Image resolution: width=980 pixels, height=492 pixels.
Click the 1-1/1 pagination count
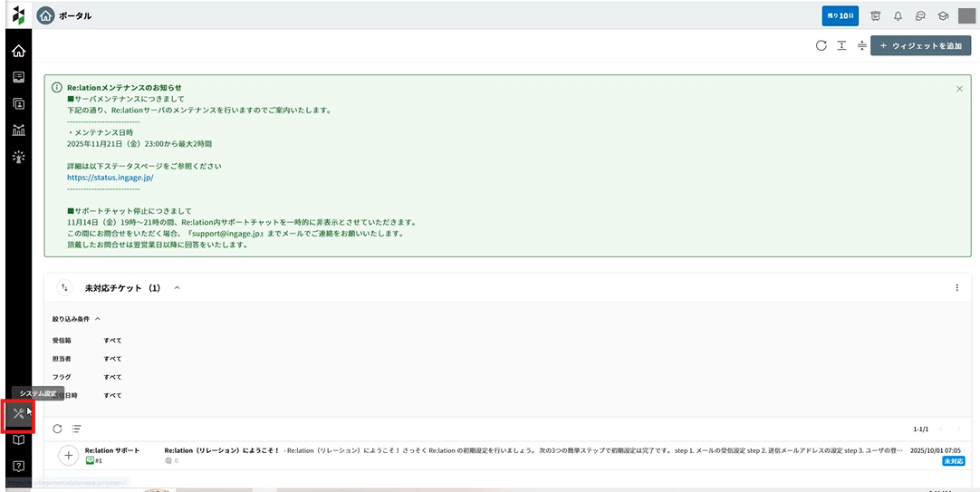tap(921, 429)
